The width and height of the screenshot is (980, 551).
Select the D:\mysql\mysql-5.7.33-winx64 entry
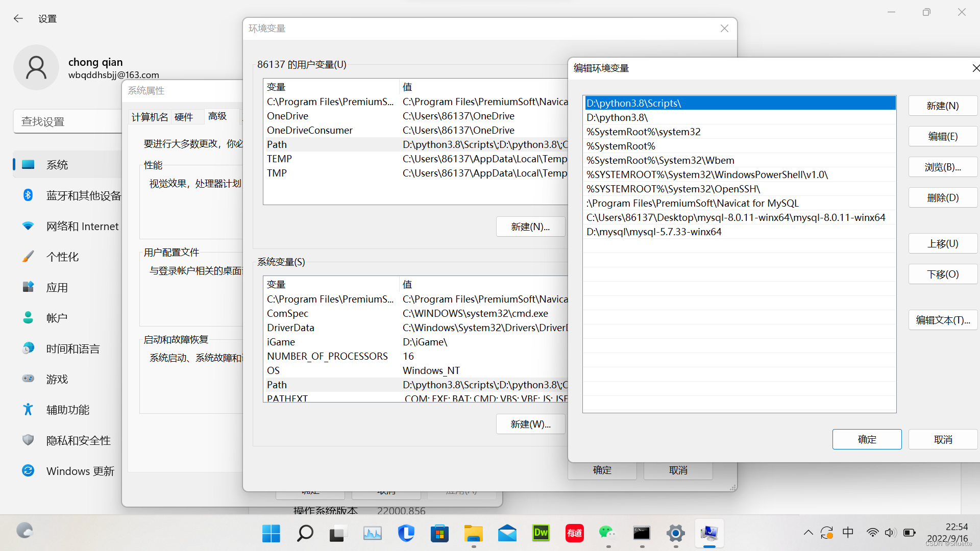click(x=654, y=232)
